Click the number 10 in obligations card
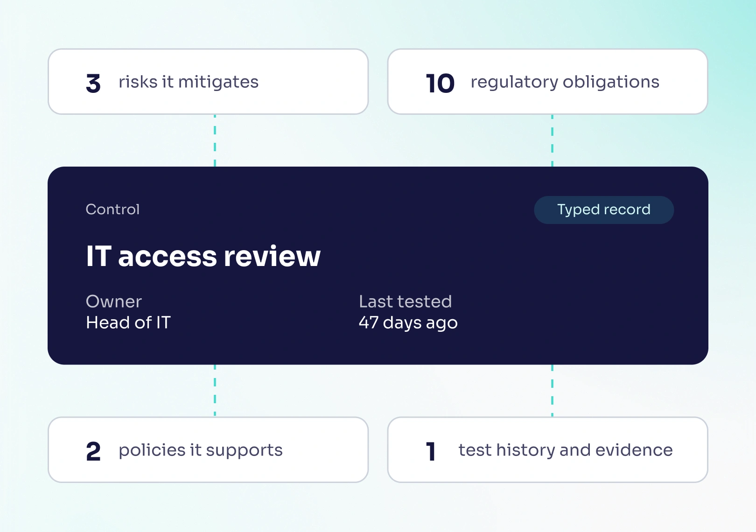The height and width of the screenshot is (532, 756). 440,84
